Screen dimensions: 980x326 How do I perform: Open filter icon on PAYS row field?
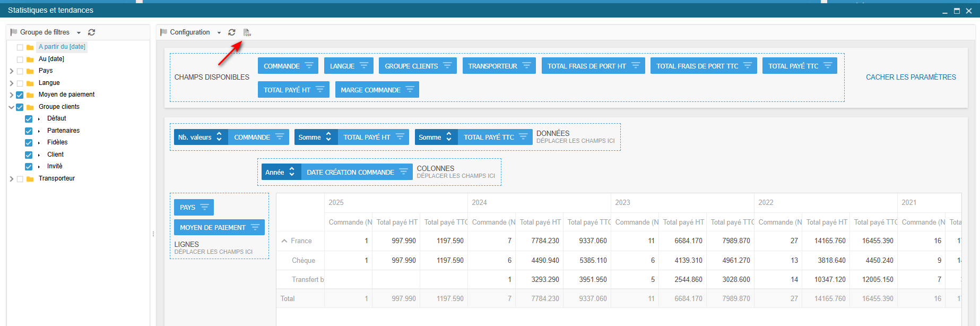[204, 207]
